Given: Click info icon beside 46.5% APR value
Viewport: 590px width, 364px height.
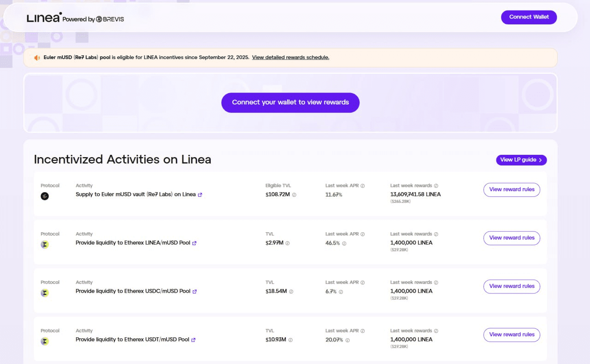Looking at the screenshot, I should pos(344,243).
